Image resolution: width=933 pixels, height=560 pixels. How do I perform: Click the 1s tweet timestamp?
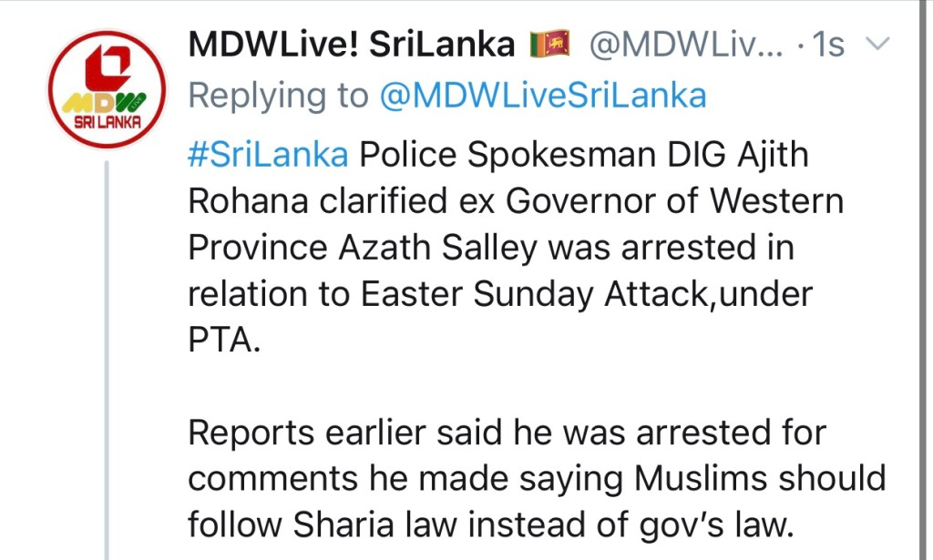pos(829,44)
